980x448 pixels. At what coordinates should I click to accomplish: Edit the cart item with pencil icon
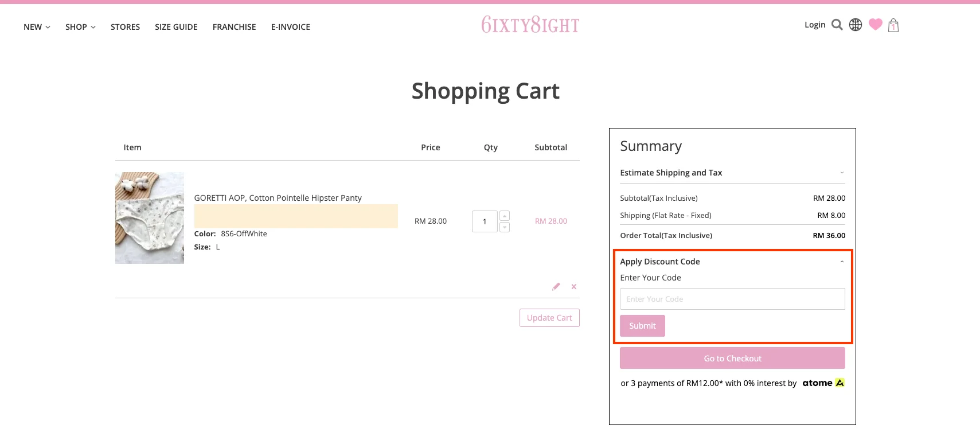(x=556, y=286)
